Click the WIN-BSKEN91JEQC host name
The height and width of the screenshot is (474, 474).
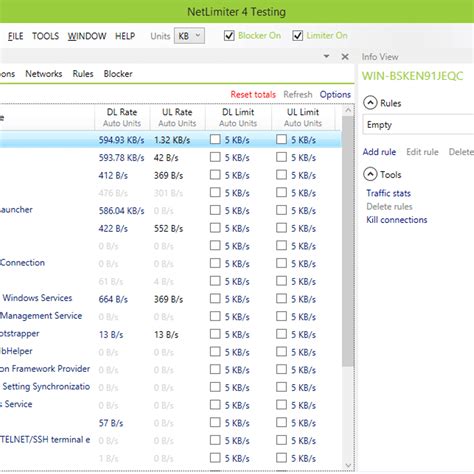[413, 76]
